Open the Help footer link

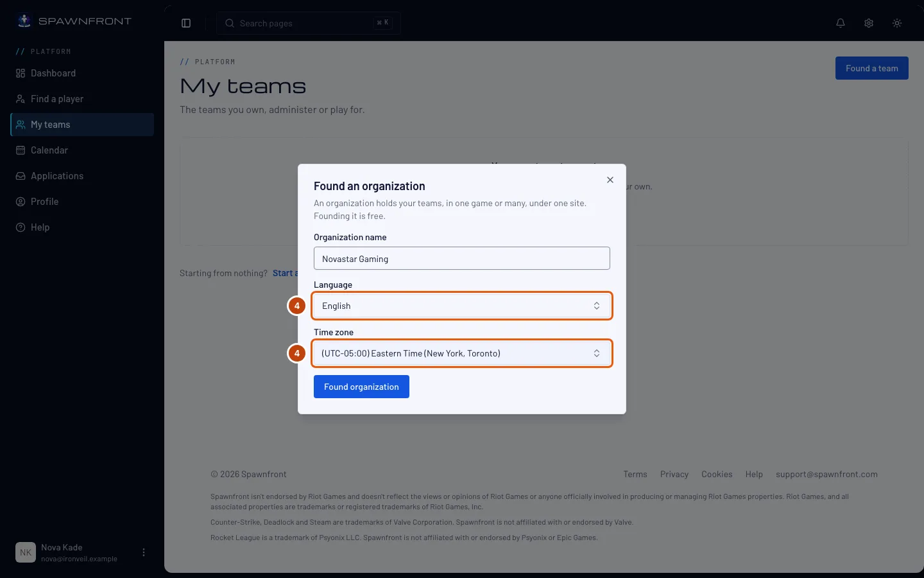(x=754, y=475)
